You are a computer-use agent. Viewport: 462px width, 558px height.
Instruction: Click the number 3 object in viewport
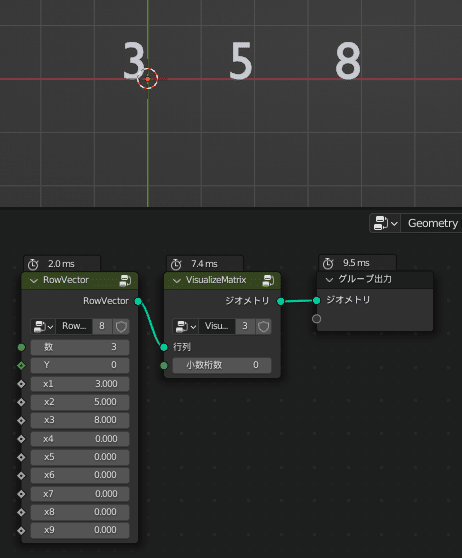[x=134, y=60]
